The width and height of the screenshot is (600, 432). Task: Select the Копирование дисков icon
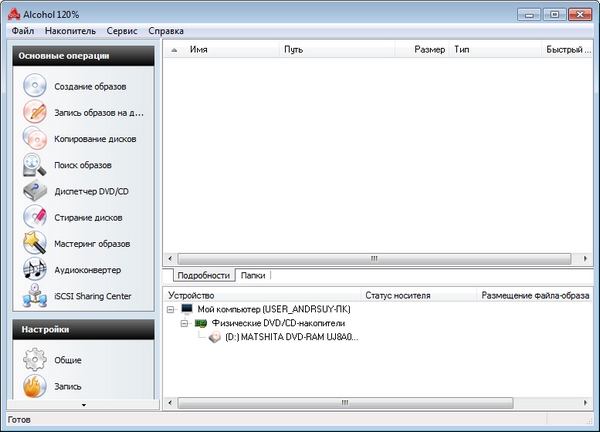click(x=35, y=138)
